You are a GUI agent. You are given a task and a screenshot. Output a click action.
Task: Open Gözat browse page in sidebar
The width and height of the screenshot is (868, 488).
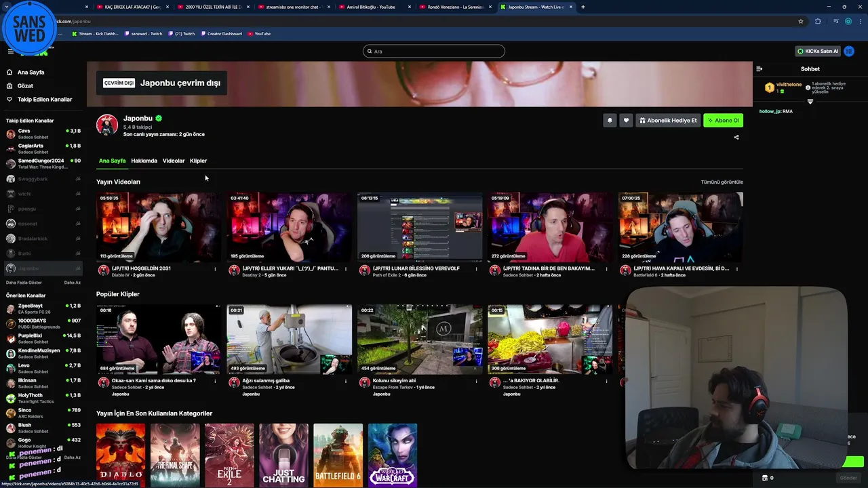point(25,86)
